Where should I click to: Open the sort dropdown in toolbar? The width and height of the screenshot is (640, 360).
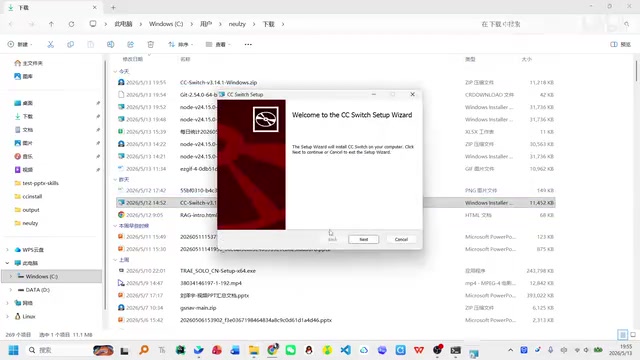(180, 44)
